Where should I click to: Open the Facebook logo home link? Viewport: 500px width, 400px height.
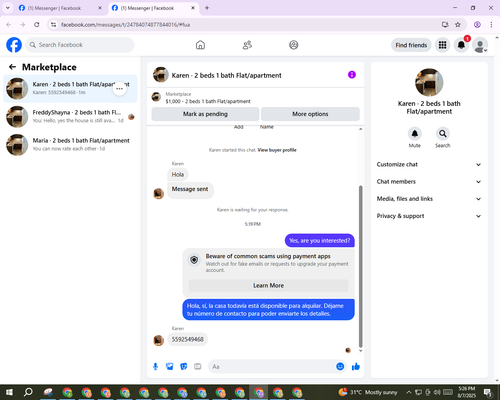pos(14,45)
